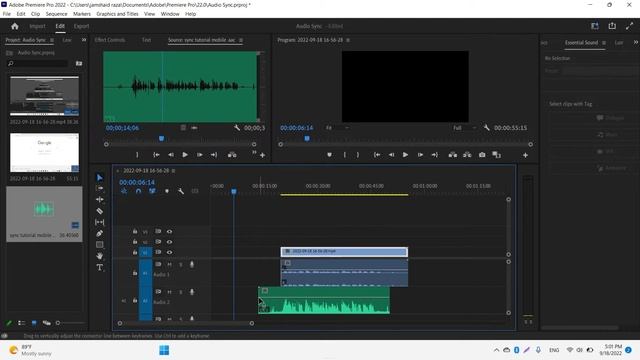Open the Markers menu
640x360 pixels.
tap(82, 14)
